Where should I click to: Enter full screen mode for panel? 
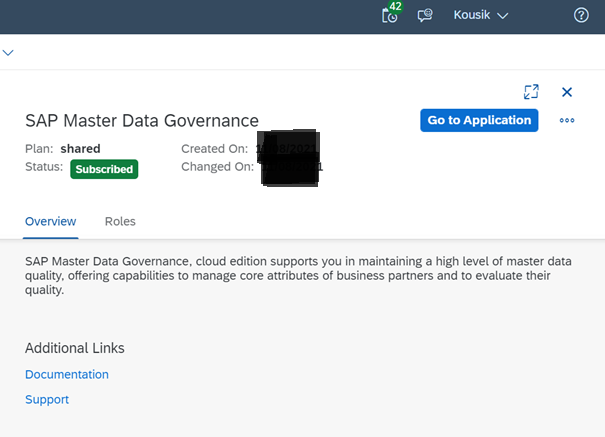tap(531, 92)
